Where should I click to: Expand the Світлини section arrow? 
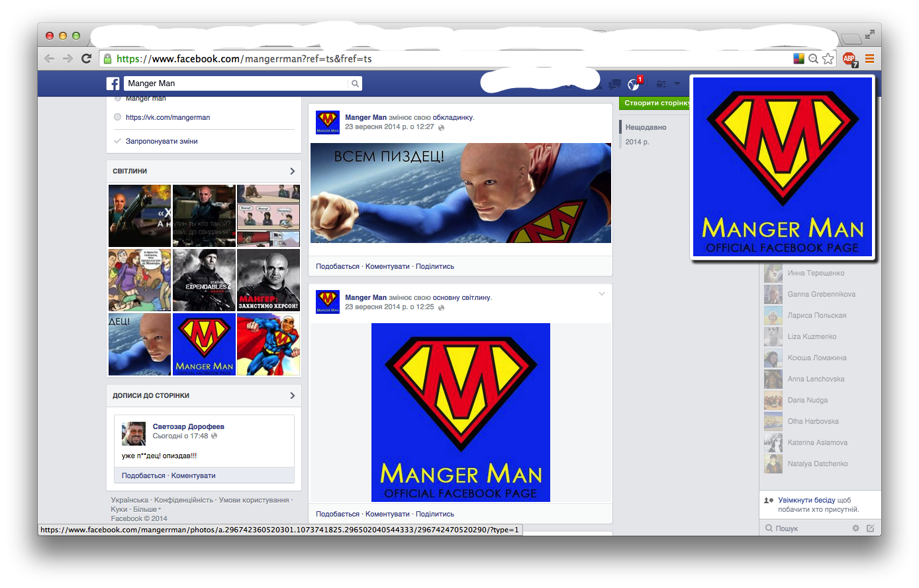tap(292, 171)
